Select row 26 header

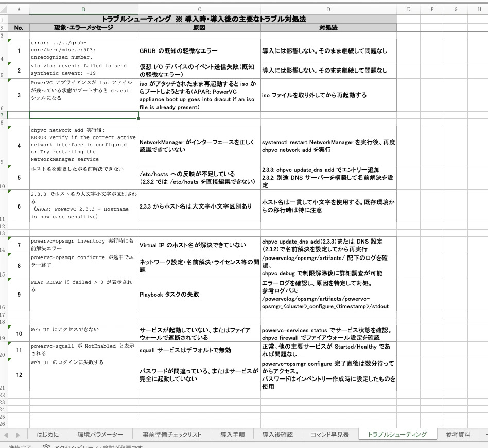click(x=3, y=424)
